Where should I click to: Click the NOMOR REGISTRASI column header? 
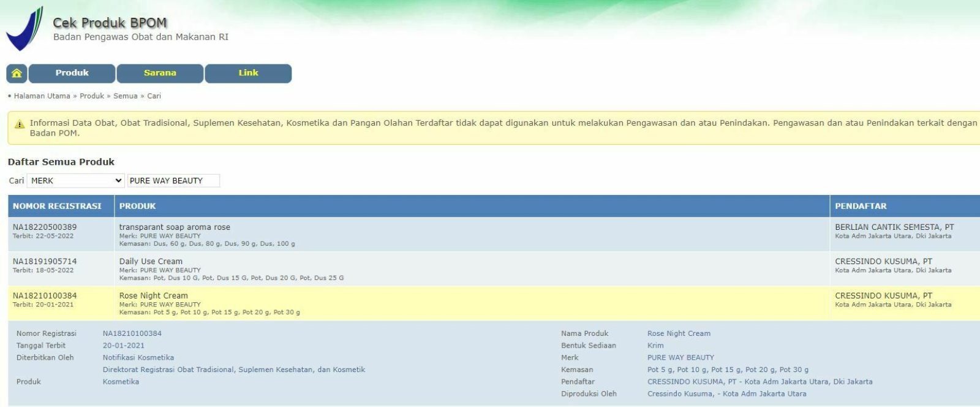point(57,206)
